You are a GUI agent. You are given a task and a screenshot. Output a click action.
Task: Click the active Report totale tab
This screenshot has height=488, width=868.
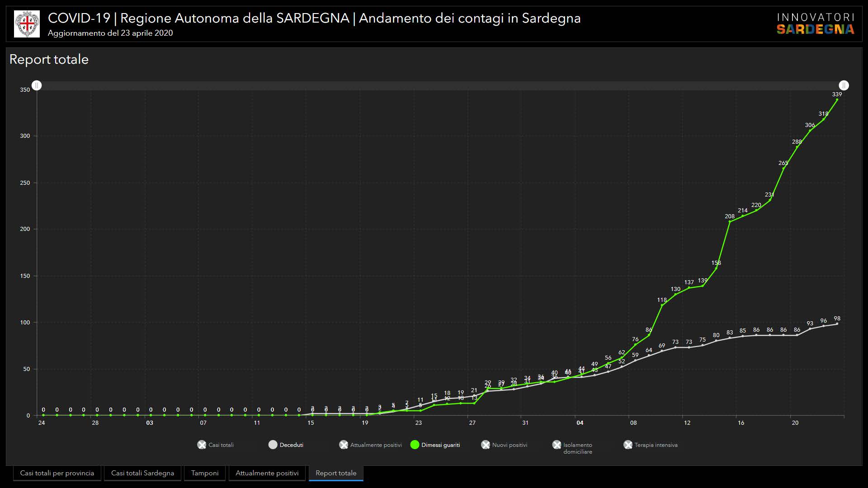[336, 473]
